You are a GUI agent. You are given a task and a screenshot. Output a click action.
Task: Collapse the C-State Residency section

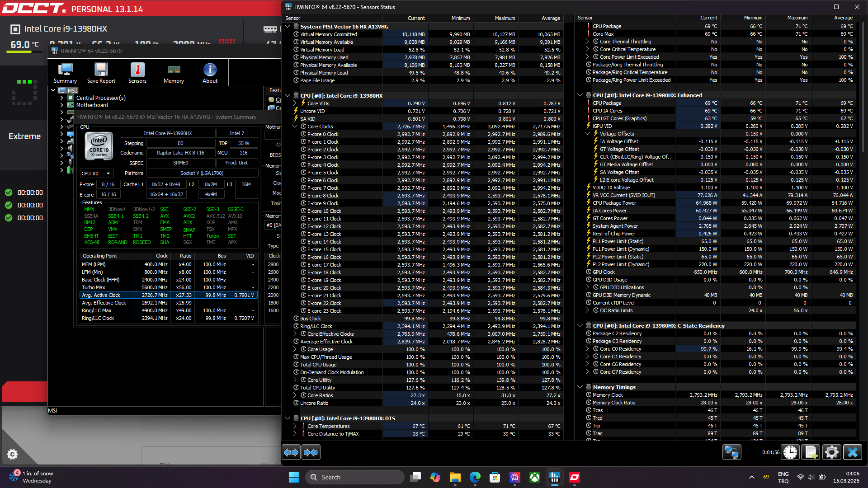tap(580, 326)
